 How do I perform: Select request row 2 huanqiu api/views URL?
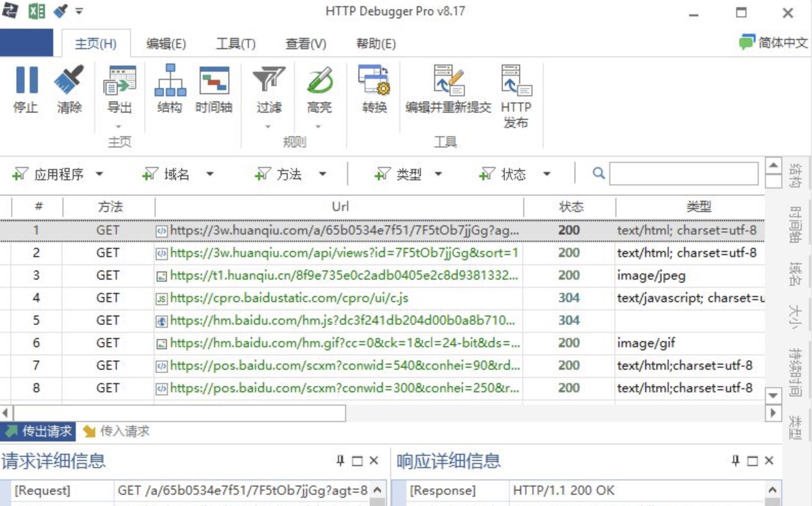point(382,252)
